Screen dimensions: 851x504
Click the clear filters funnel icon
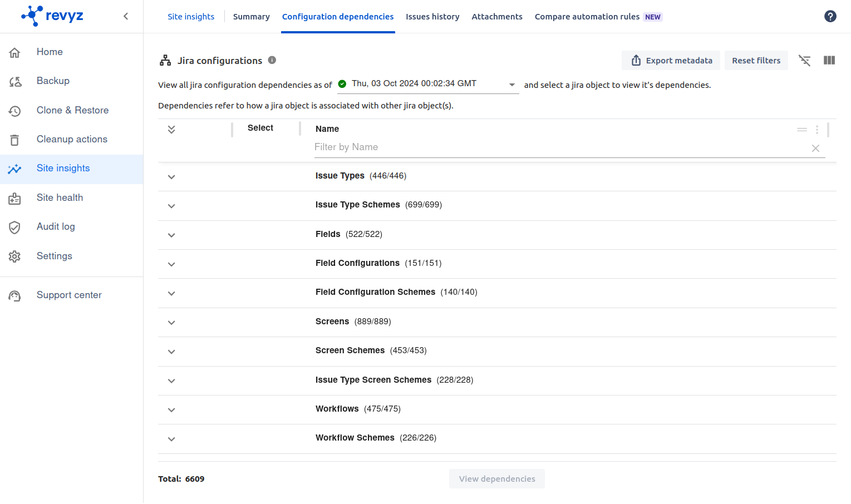(804, 60)
